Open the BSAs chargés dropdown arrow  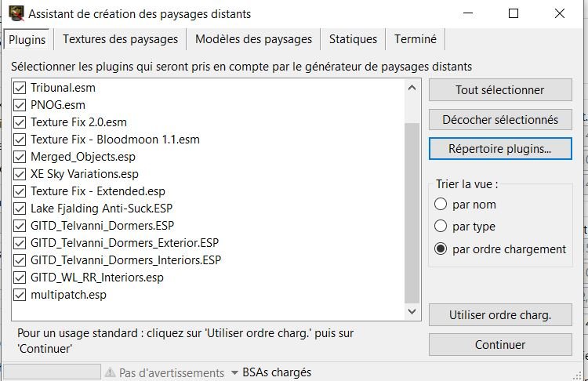click(x=234, y=372)
